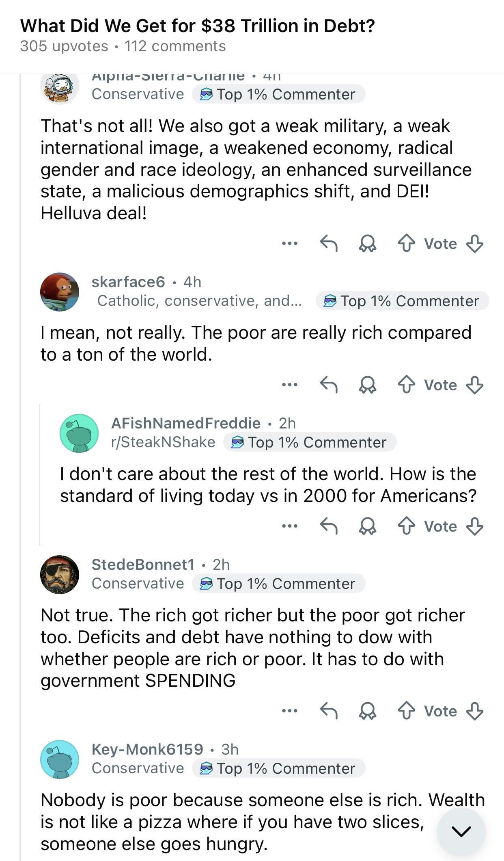The image size is (504, 861).
Task: Tap AFishNamedFreddie's green avatar
Action: pos(79,433)
